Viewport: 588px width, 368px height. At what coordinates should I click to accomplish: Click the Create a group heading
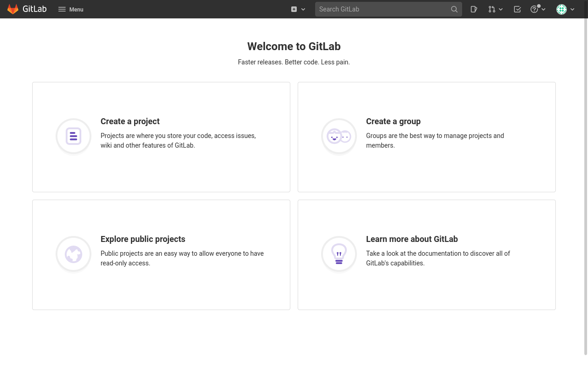click(x=393, y=121)
